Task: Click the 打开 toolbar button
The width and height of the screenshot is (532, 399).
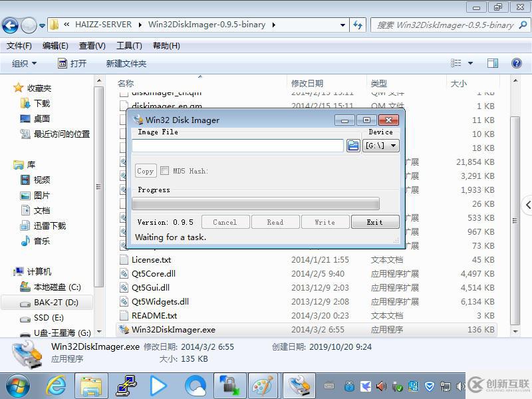Action: pos(72,63)
